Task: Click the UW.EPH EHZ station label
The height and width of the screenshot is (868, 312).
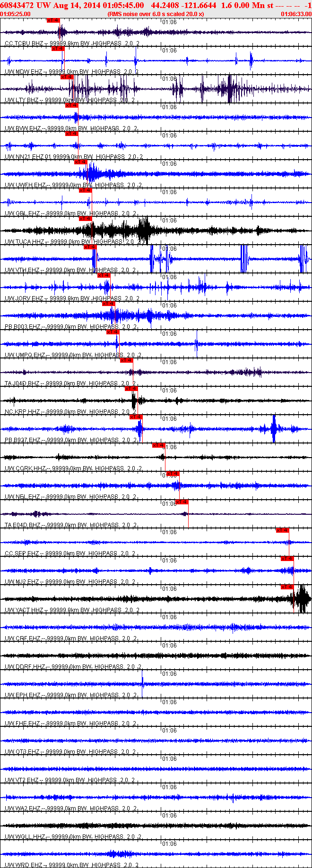Action: 22,695
